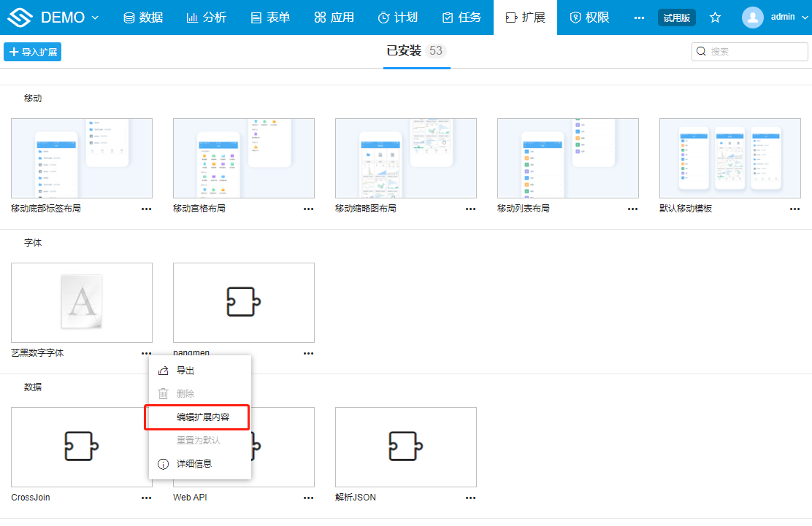
Task: Open more options for CrossJoin
Action: pos(147,498)
